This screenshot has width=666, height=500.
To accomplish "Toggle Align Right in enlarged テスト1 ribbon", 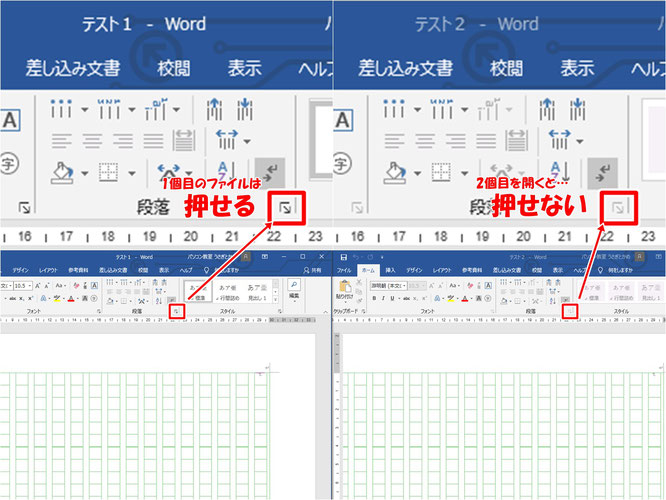I will (x=123, y=141).
